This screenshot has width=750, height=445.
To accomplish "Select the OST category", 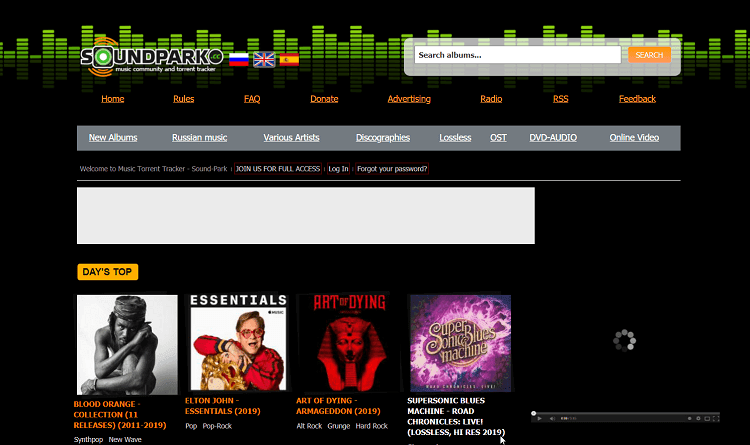I will [x=498, y=138].
